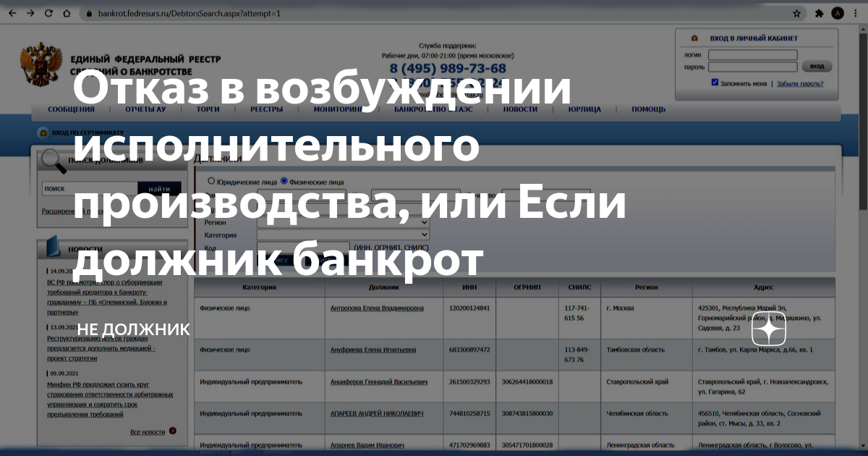Click the Код input field
Screen dimensions: 868x456
pos(303,248)
